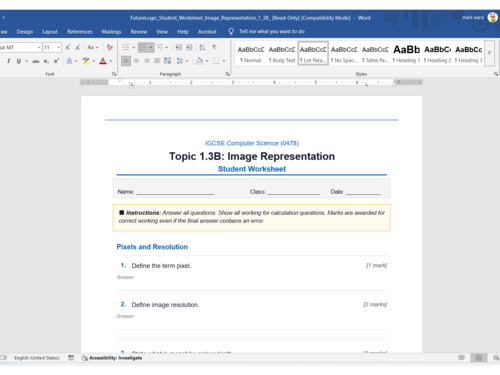Apply the Heading 3 style
500x375 pixels.
[468, 54]
